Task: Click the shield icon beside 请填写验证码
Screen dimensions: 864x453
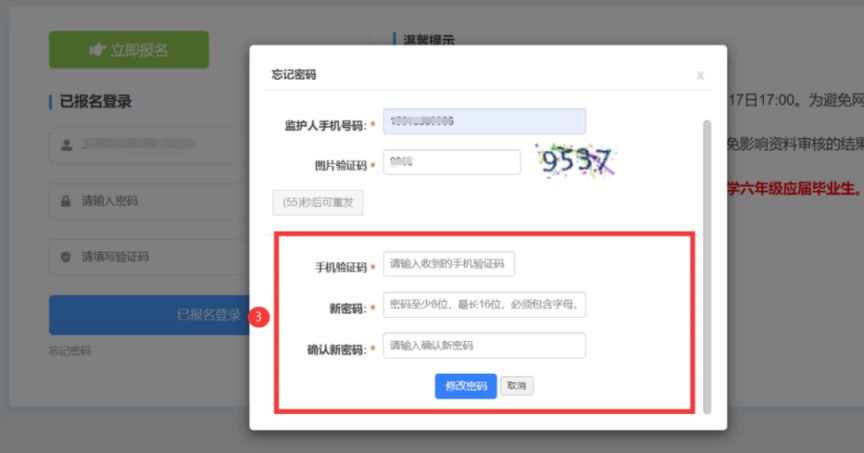Action: (66, 257)
